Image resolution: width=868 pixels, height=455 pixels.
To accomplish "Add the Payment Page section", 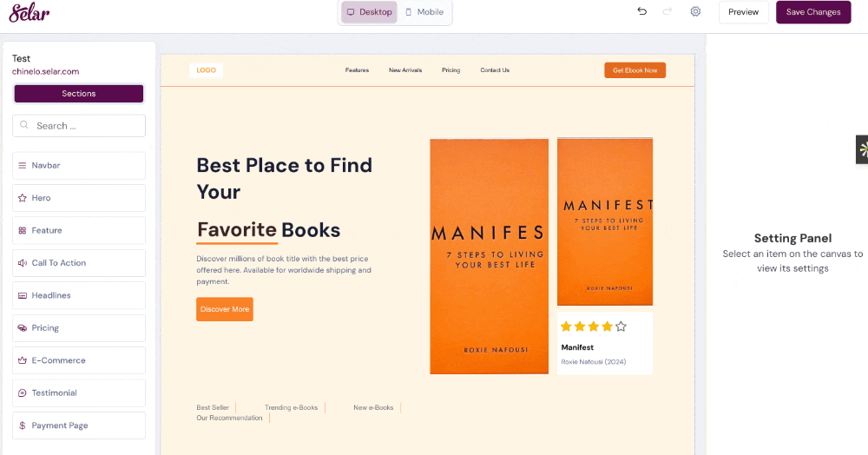I will pyautogui.click(x=79, y=425).
